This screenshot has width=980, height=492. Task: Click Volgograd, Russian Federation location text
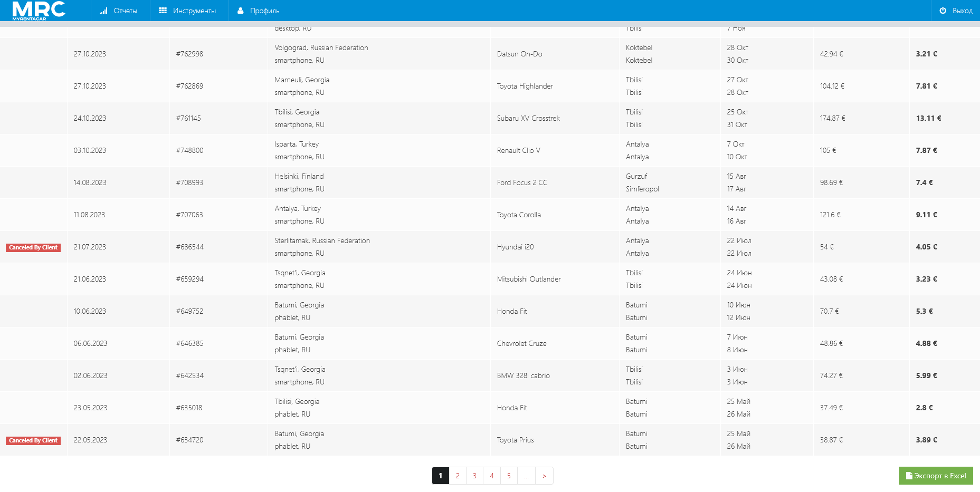[x=321, y=47]
